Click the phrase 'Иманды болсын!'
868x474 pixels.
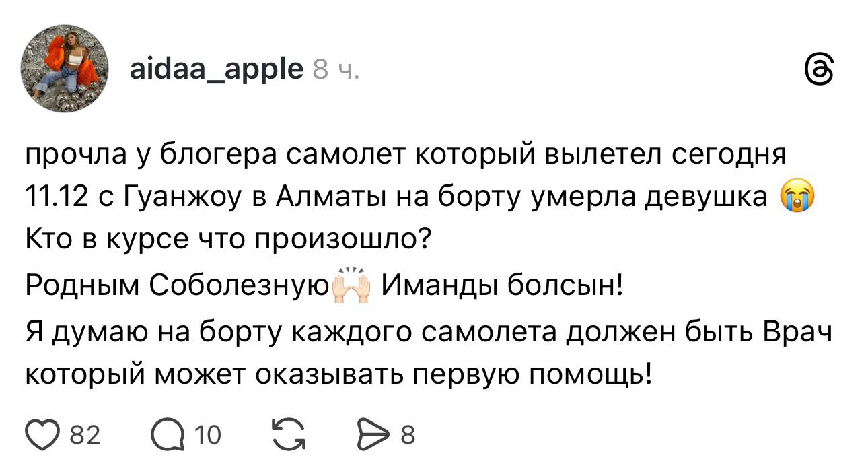pos(504,289)
